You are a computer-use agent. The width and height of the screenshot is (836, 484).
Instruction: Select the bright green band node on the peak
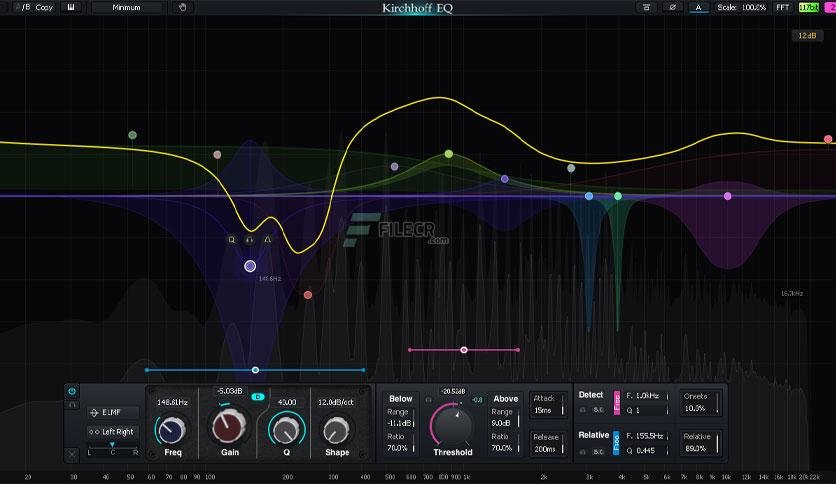pyautogui.click(x=449, y=154)
